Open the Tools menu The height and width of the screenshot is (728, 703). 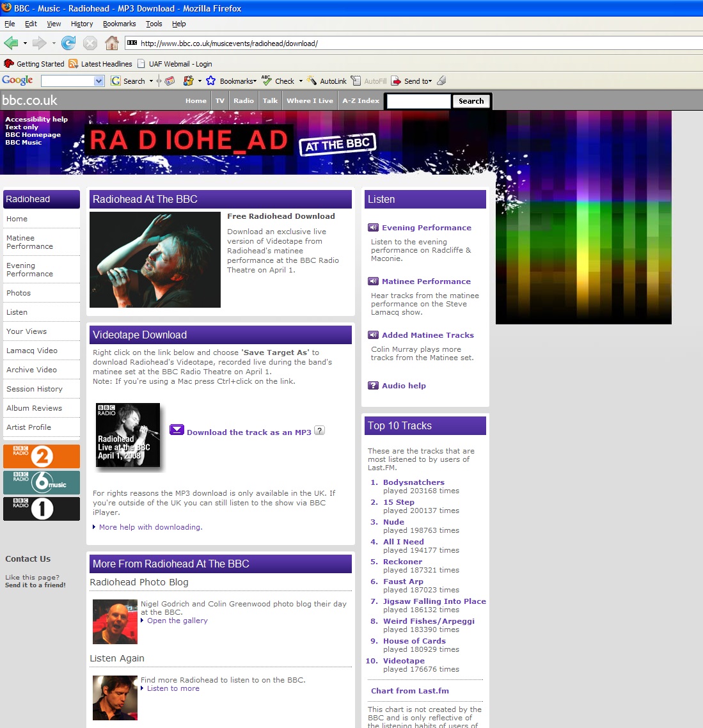tap(154, 24)
